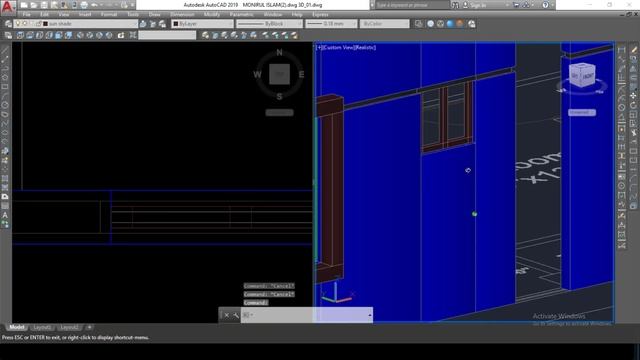The image size is (640, 360).
Task: Click the Plot printer icon
Action: click(x=84, y=5)
